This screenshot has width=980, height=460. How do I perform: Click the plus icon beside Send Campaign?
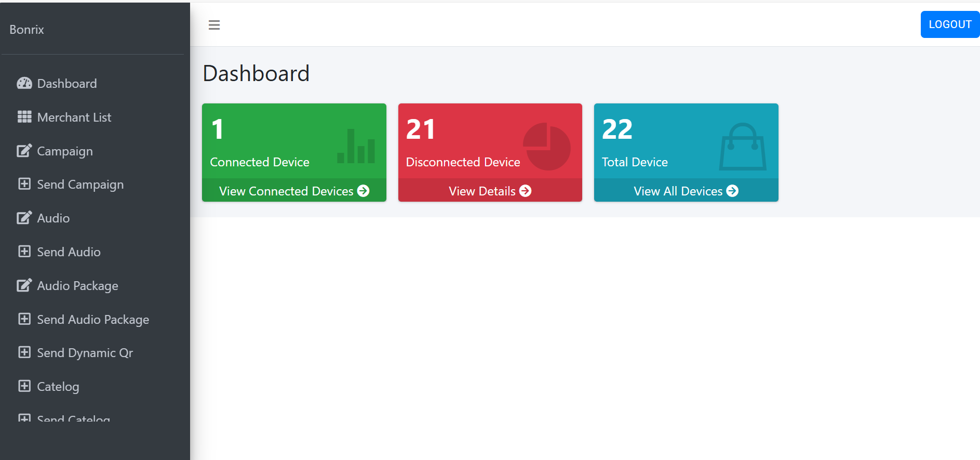24,184
